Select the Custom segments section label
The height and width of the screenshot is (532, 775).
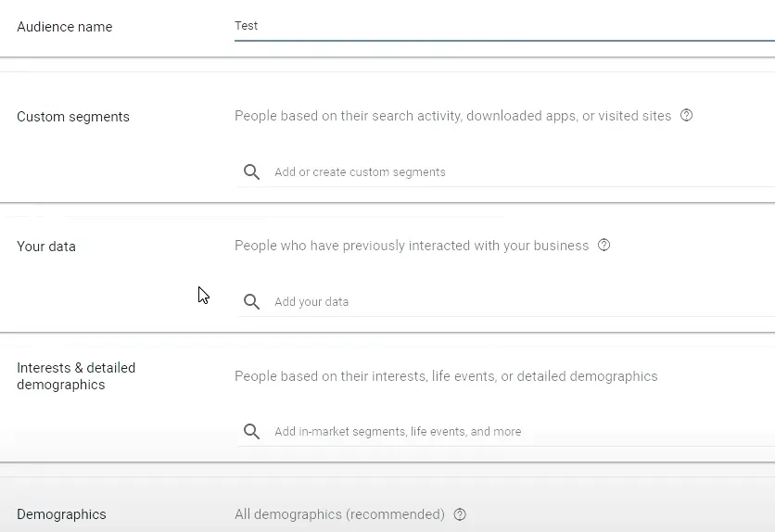click(x=73, y=117)
